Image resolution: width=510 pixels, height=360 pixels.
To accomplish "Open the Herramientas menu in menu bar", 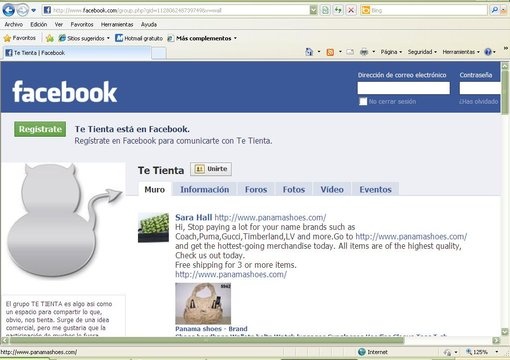I will pyautogui.click(x=117, y=24).
